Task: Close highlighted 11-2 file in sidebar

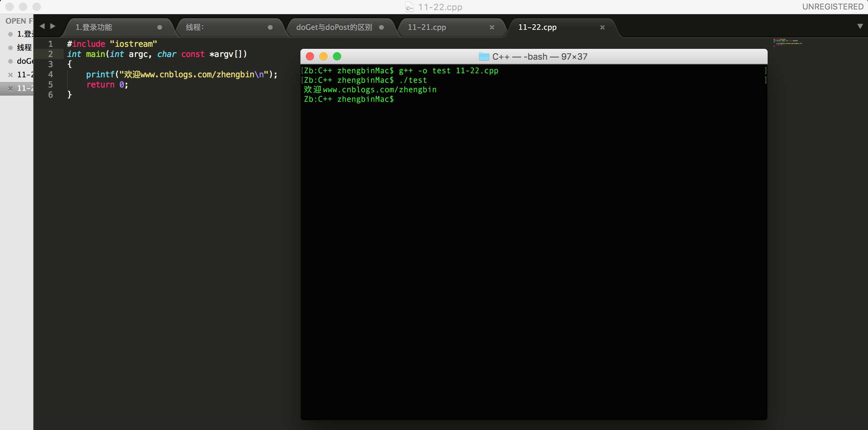Action: click(x=11, y=88)
